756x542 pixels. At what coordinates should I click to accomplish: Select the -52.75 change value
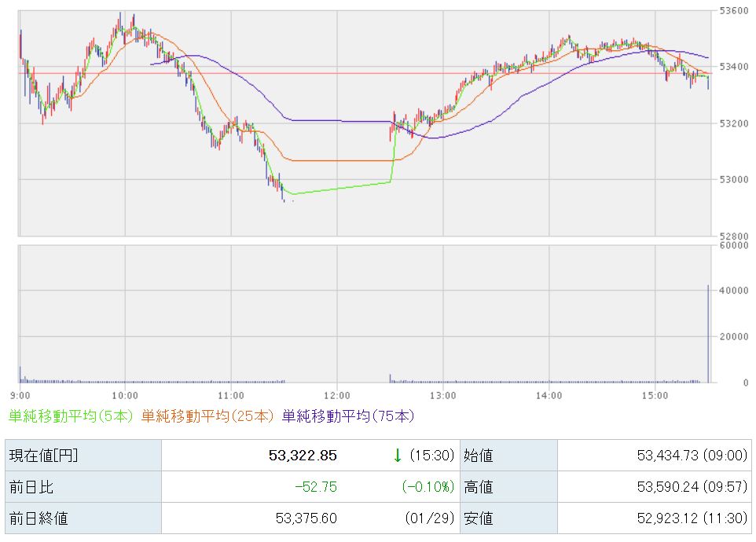coord(316,487)
